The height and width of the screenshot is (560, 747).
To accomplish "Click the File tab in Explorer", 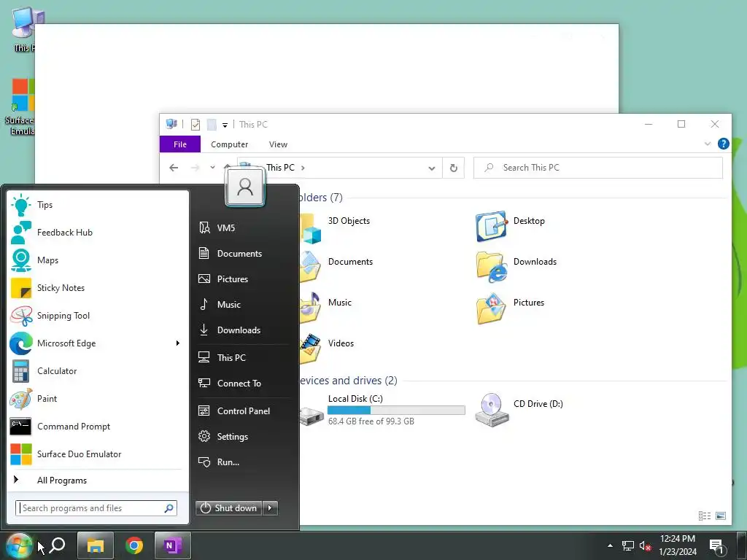I will tap(180, 144).
